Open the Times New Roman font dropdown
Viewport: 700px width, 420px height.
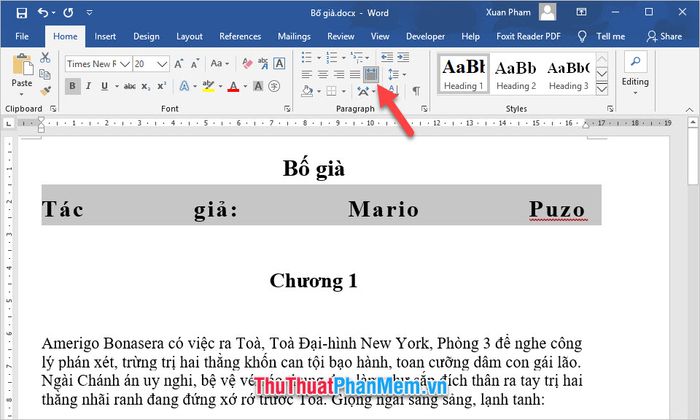pos(125,64)
